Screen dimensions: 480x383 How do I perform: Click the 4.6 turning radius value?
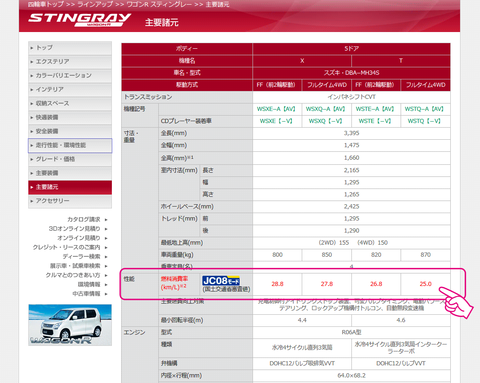401,320
